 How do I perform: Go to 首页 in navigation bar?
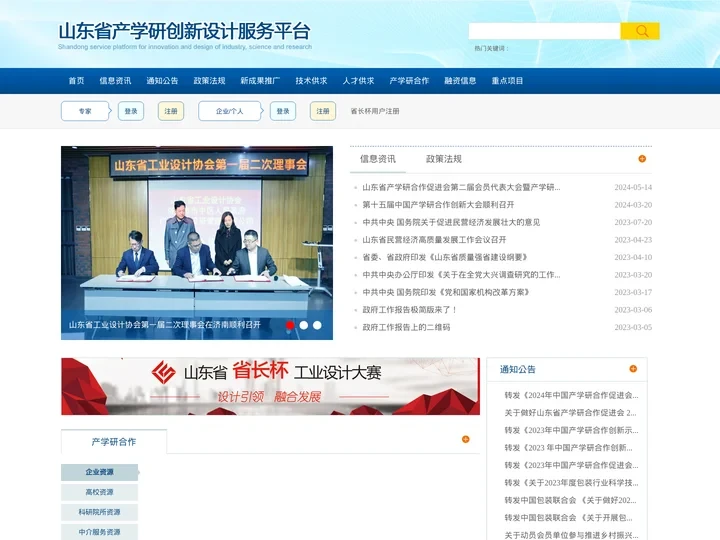coord(76,81)
